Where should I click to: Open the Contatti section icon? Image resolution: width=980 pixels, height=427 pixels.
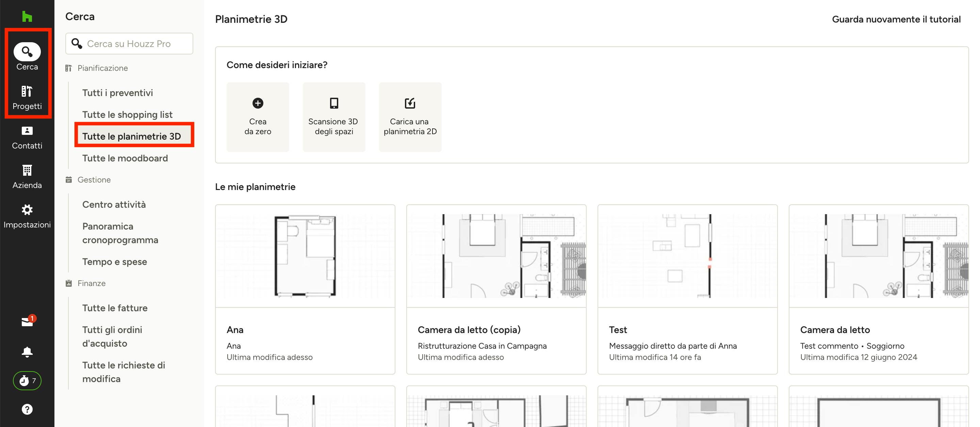tap(27, 130)
